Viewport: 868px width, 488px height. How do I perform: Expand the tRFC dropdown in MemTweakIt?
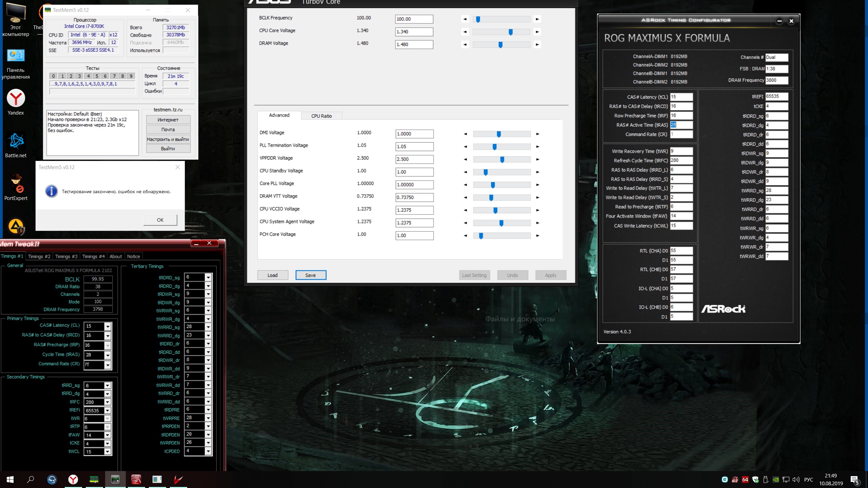point(107,402)
